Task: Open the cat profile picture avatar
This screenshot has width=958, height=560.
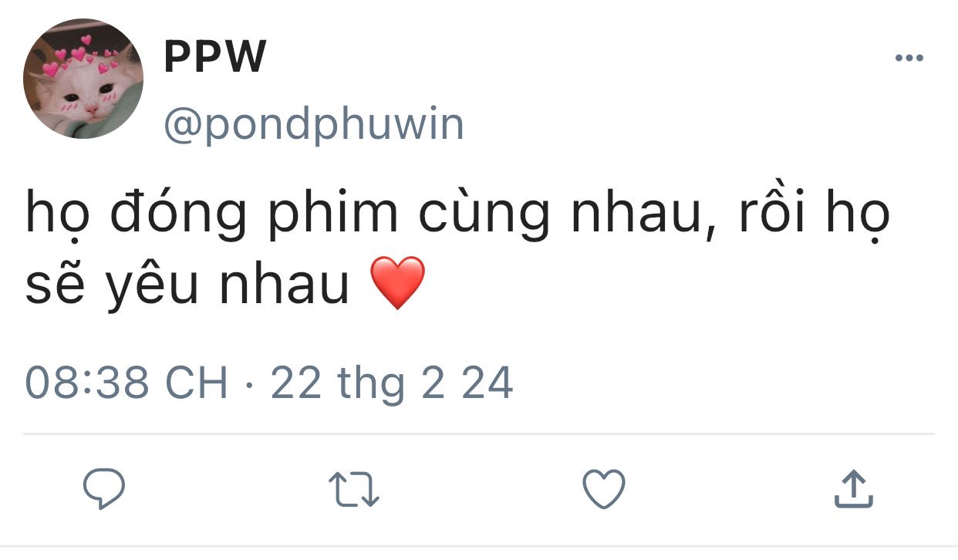Action: tap(83, 79)
